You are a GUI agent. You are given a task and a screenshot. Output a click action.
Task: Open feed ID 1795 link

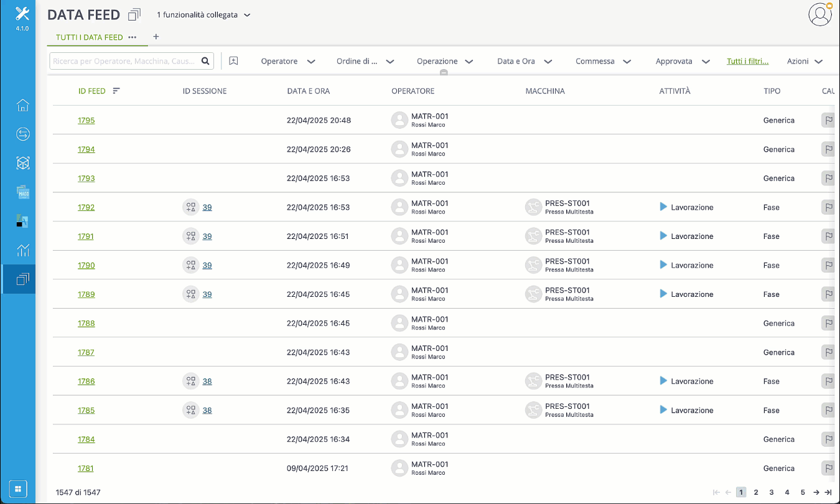pyautogui.click(x=86, y=120)
